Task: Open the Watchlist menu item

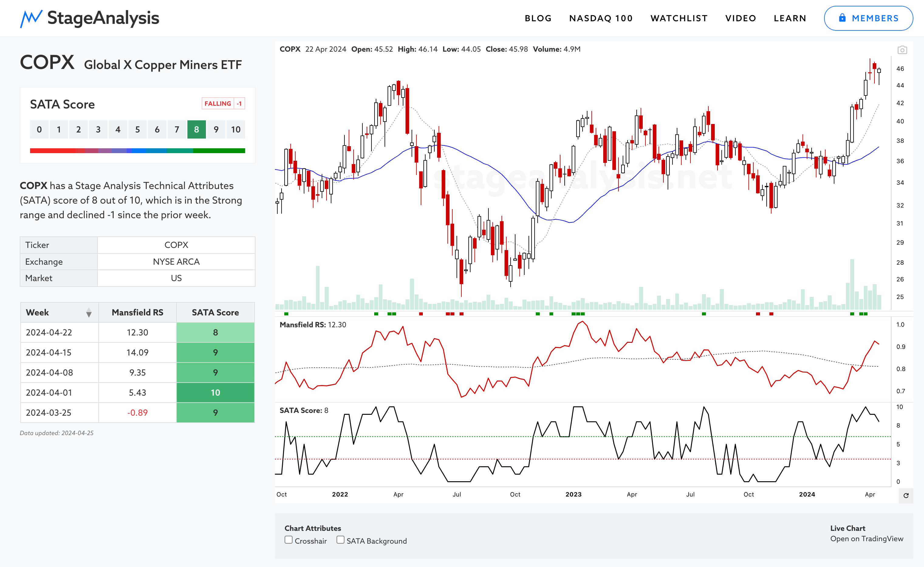Action: (x=679, y=19)
